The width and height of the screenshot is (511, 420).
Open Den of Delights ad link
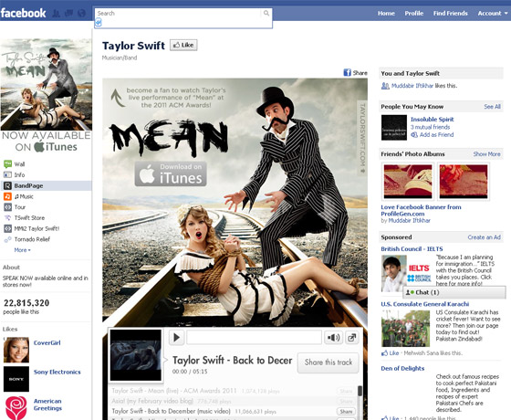[x=402, y=369]
